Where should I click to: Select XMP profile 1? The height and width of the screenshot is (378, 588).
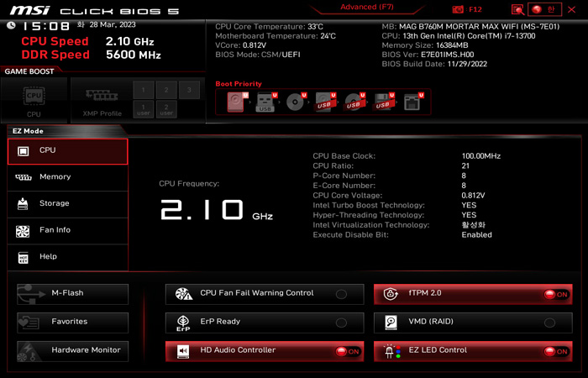144,90
